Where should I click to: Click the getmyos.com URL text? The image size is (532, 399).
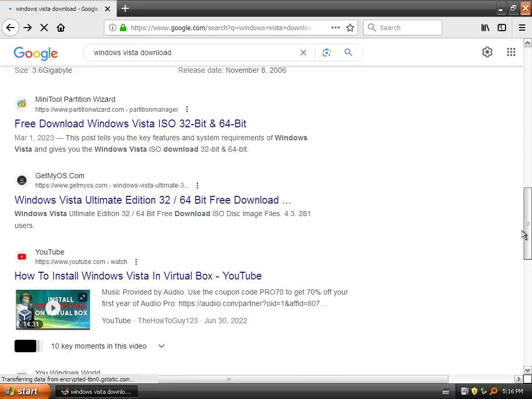click(112, 185)
